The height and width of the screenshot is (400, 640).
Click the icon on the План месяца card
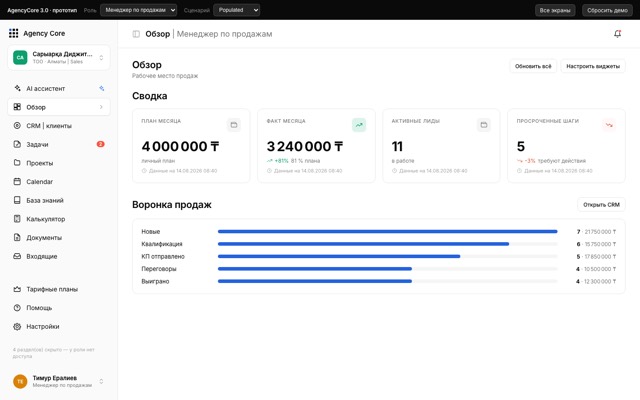click(x=234, y=125)
